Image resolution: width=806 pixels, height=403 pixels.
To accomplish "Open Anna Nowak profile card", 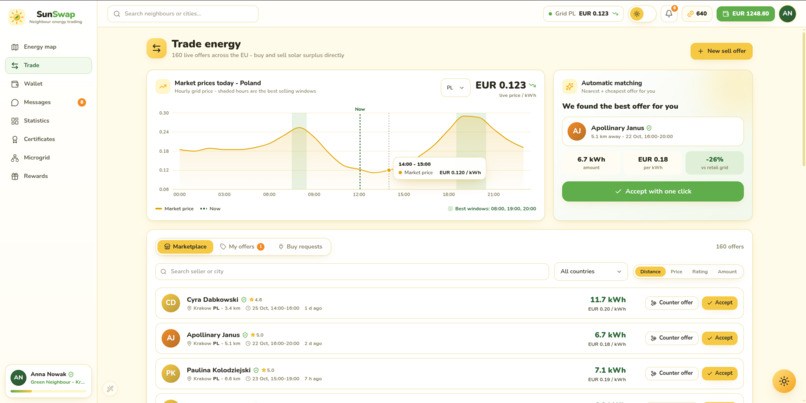I will click(x=48, y=381).
